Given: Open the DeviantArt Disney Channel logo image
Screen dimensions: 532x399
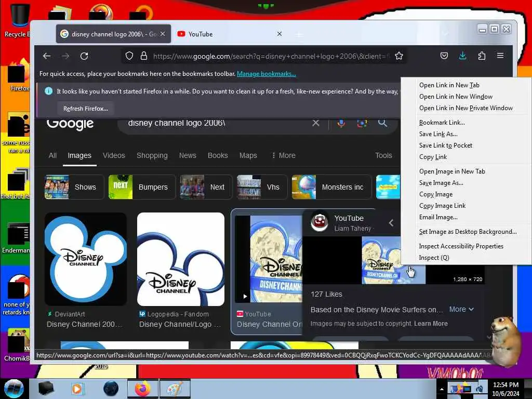Looking at the screenshot, I should click(x=86, y=259).
